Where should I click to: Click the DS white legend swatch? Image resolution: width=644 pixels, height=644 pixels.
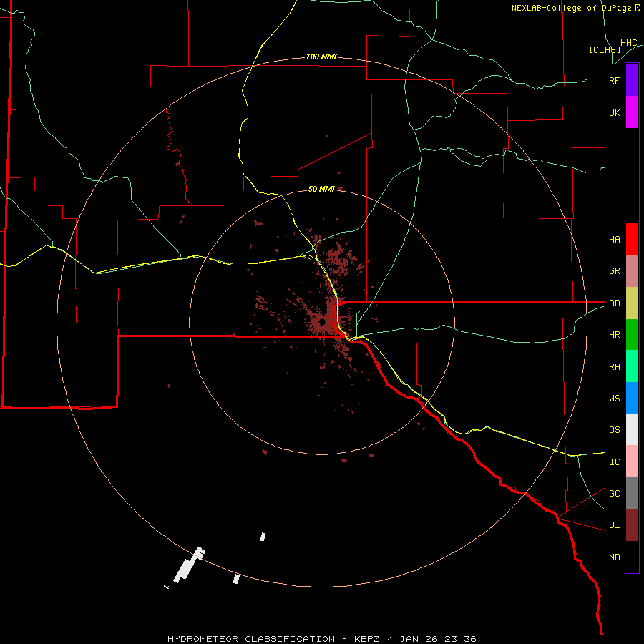point(632,429)
